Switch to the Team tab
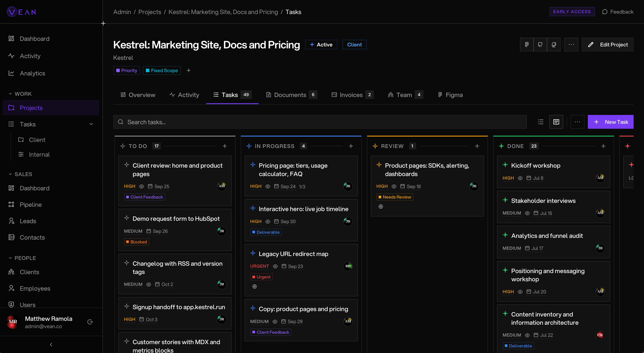The height and width of the screenshot is (353, 644). click(x=405, y=95)
